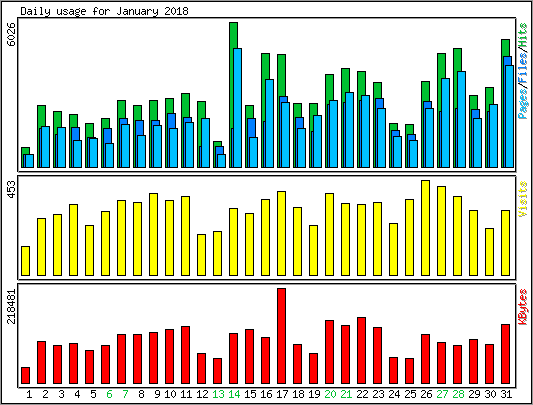533x405 pixels.
Task: Select the yellow Visits bar for day 12
Action: 202,255
